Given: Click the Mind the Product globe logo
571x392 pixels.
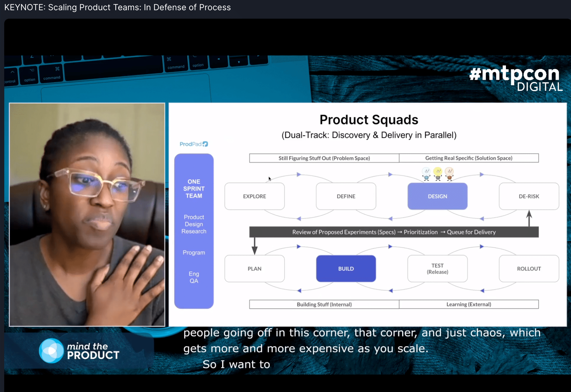Looking at the screenshot, I should point(51,351).
